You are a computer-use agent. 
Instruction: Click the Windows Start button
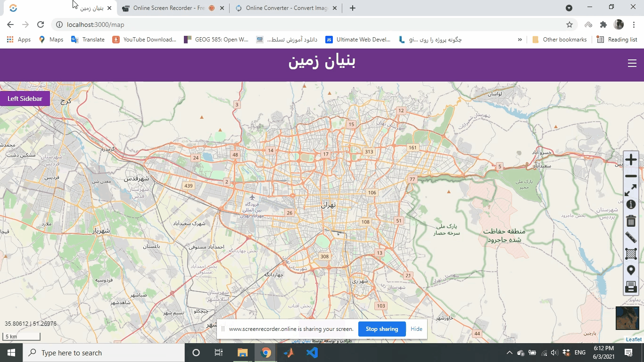11,353
